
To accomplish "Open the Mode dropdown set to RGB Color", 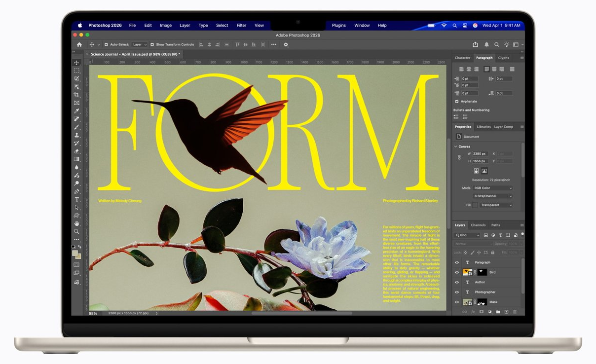I will (x=492, y=188).
